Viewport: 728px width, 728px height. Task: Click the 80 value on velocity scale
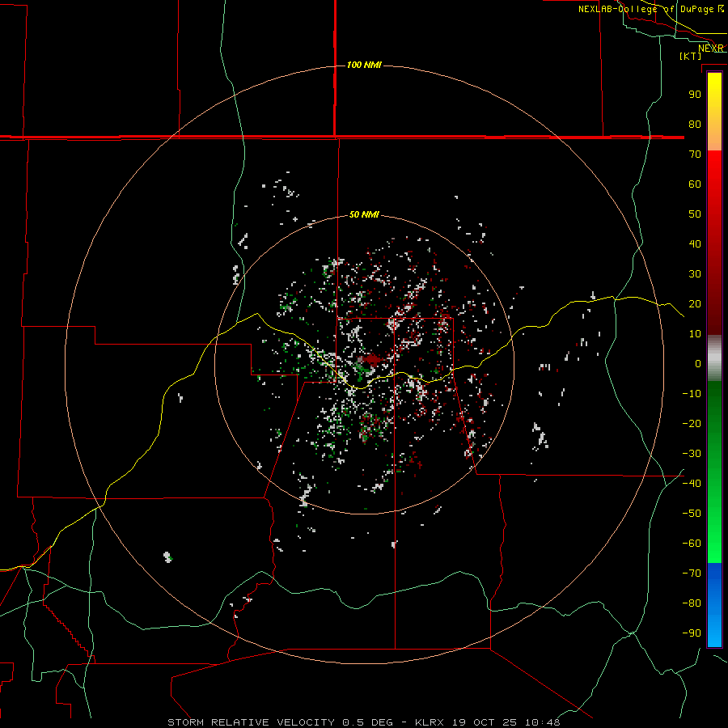click(x=695, y=124)
